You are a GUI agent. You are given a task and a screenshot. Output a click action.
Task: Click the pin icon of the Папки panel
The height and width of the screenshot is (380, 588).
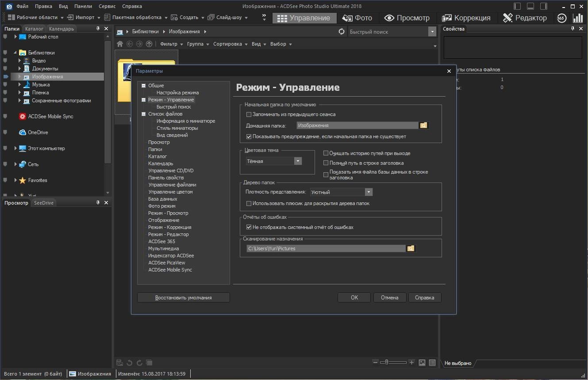point(98,28)
